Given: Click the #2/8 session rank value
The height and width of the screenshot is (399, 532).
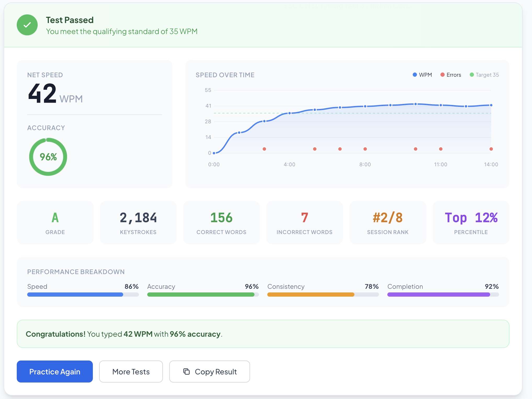Looking at the screenshot, I should [x=388, y=218].
